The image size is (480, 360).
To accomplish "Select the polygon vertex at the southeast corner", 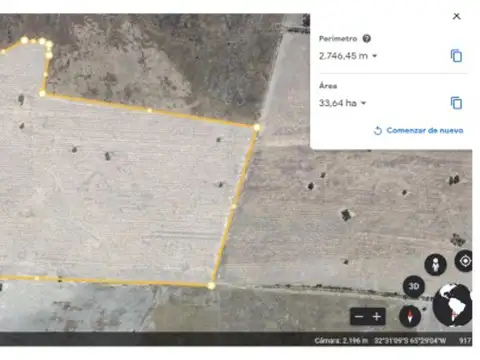I will [x=211, y=286].
